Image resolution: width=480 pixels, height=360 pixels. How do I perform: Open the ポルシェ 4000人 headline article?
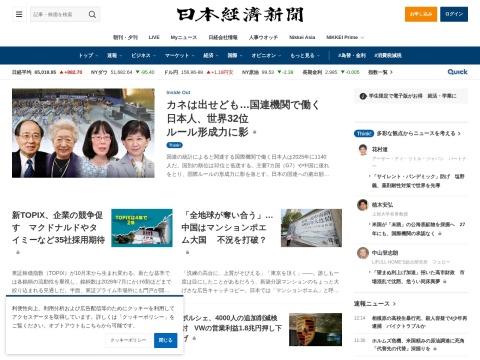[x=232, y=328]
